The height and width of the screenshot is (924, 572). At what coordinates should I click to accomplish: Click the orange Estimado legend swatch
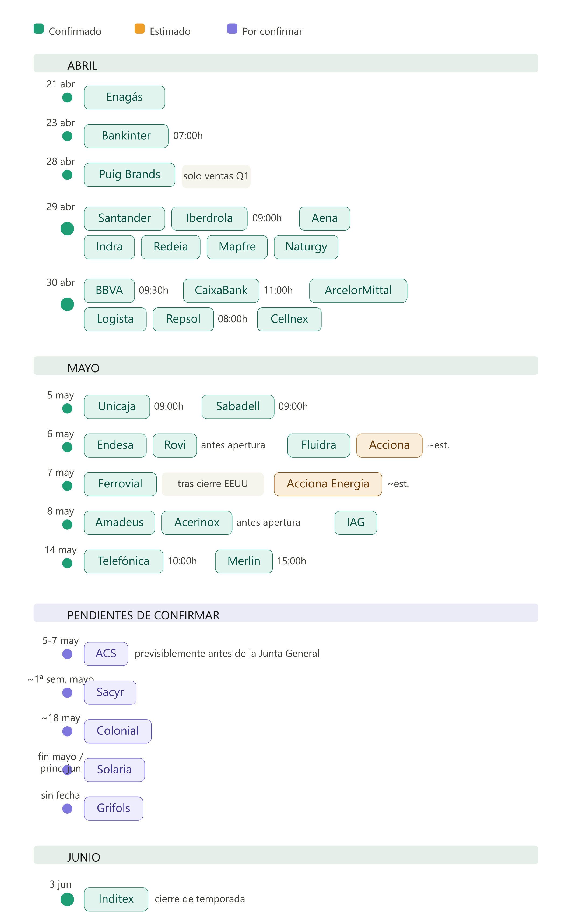pos(139,29)
